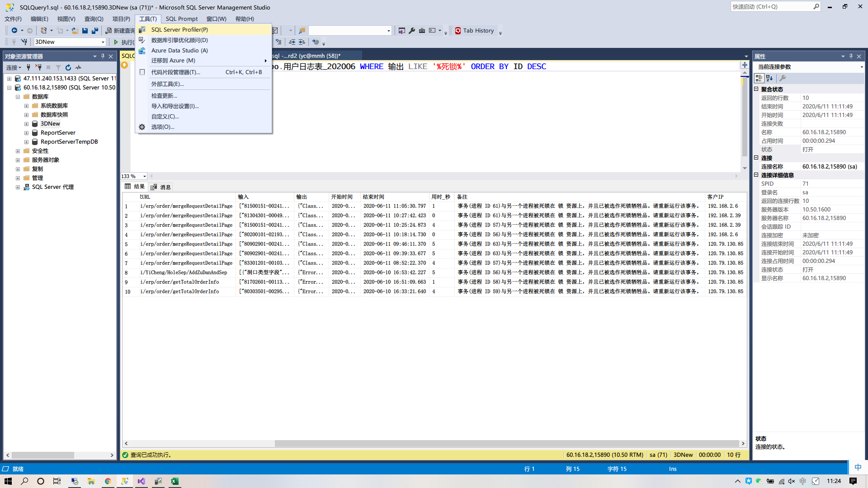Switch to the 消息 (Messages) tab

[160, 187]
